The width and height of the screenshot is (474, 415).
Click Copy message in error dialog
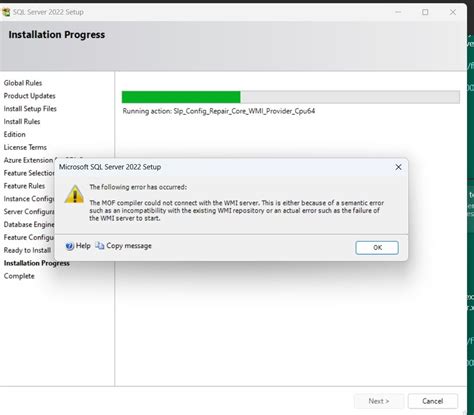point(129,246)
